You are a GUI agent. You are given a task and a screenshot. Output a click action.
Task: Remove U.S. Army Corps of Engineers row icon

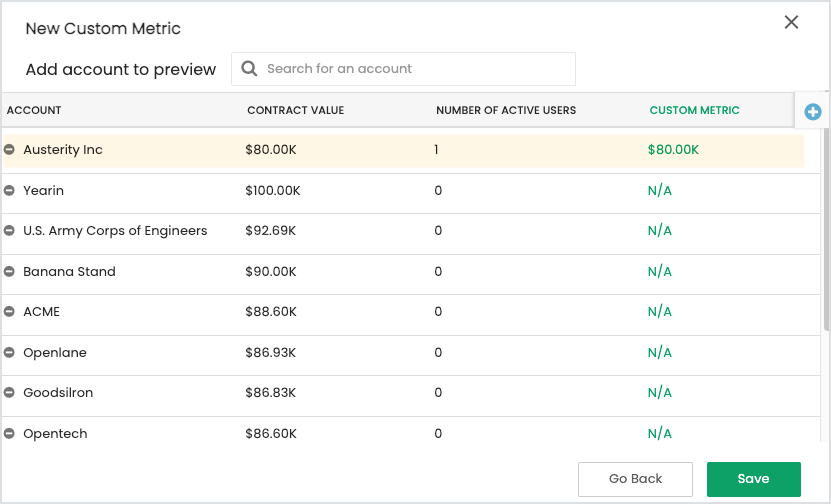point(9,231)
